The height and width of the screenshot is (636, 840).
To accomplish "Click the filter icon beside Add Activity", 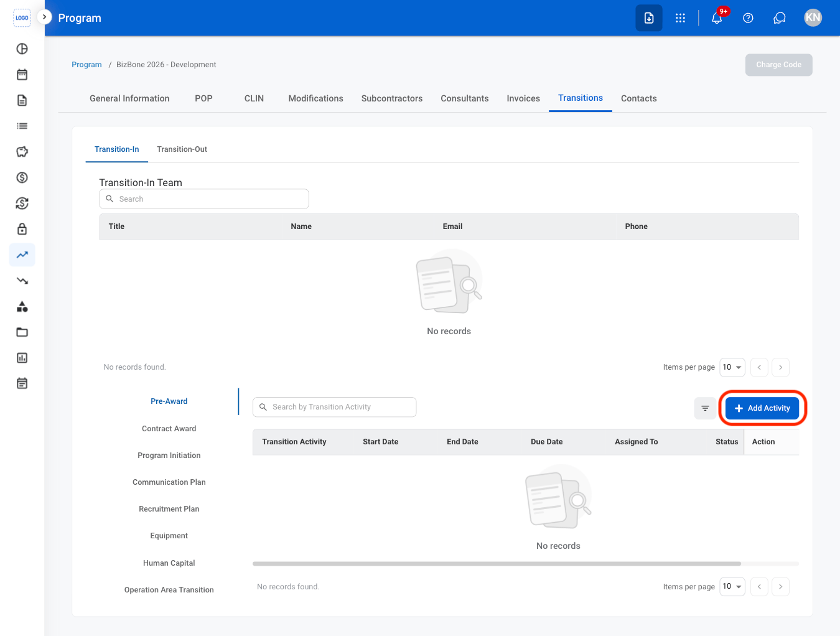I will [x=705, y=408].
